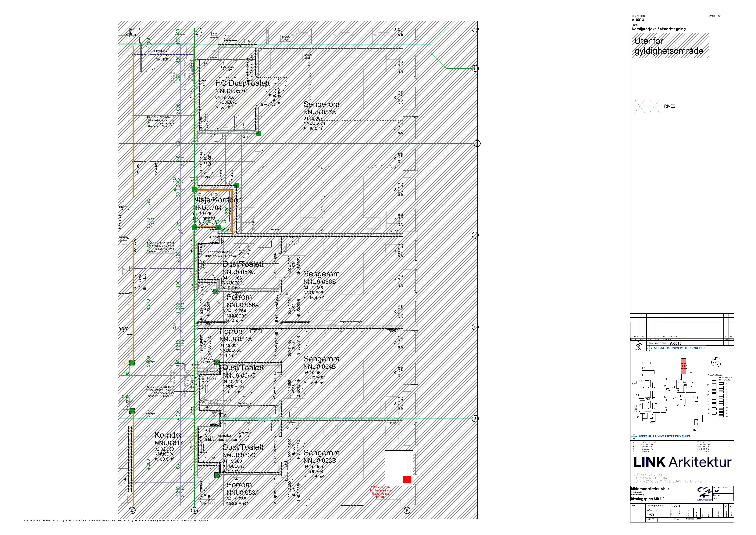Click grid axis bubble 7

point(475,235)
